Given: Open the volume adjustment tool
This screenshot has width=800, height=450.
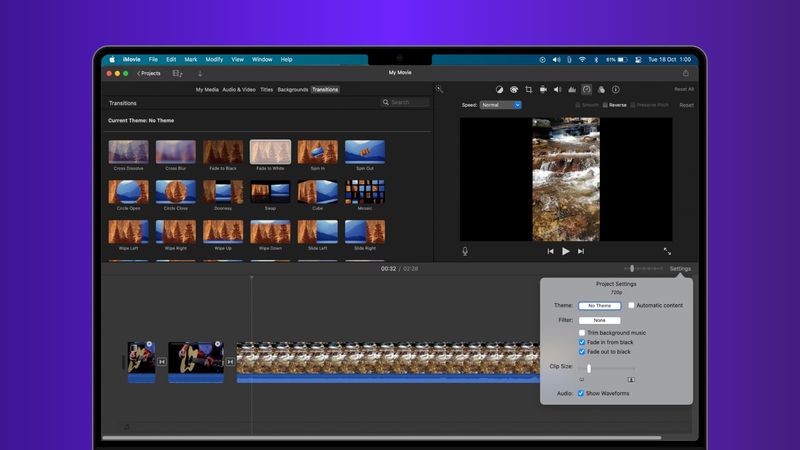Looking at the screenshot, I should click(558, 89).
